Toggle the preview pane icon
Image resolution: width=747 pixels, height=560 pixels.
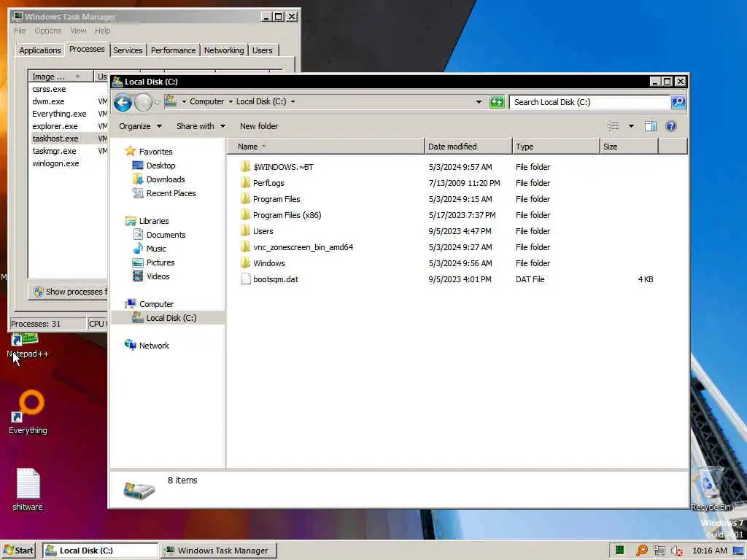(x=650, y=126)
